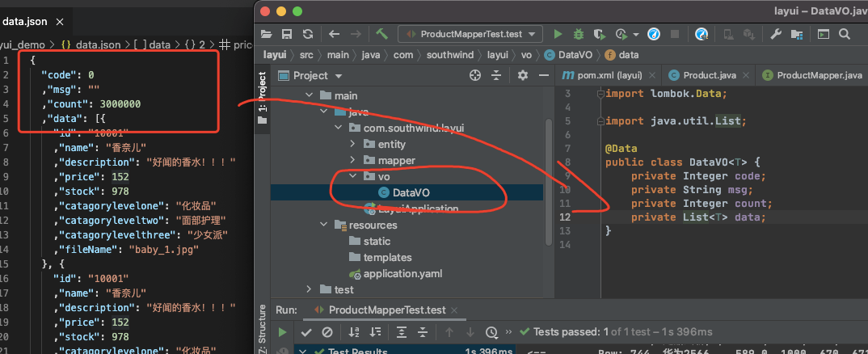Screen dimensions: 868x354
Task: Click the Synchronize refresh icon in toolbar
Action: pos(308,34)
